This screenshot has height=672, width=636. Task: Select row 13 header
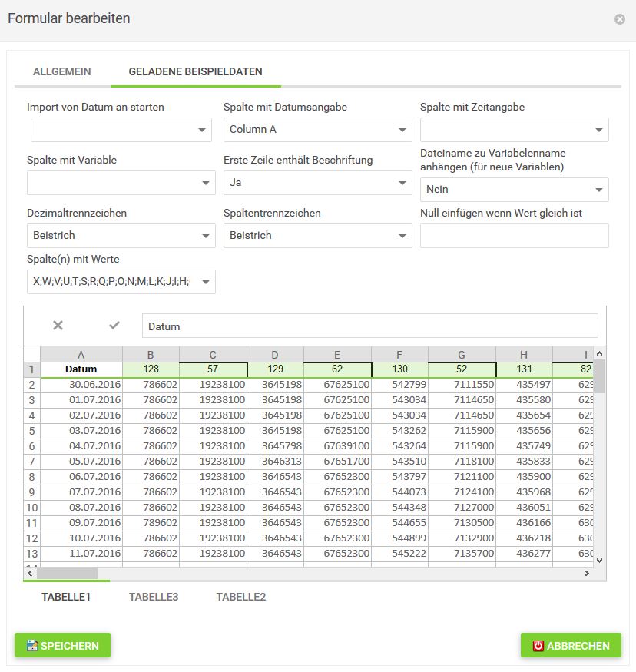pyautogui.click(x=31, y=554)
